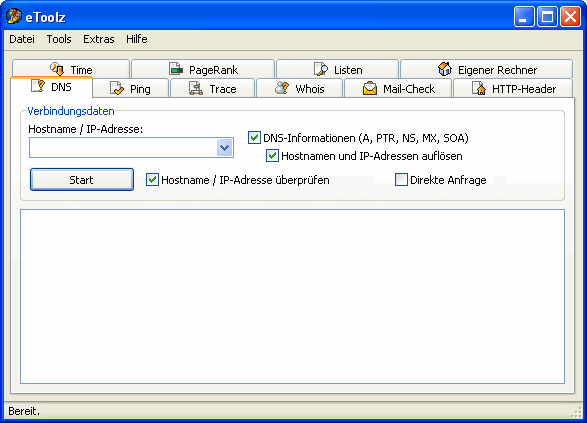Image resolution: width=587 pixels, height=423 pixels.
Task: Toggle Hostnamen und IP-Adressen auflösen checkbox
Action: coord(272,155)
